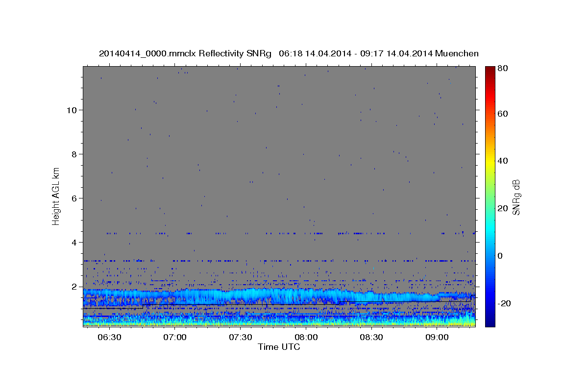Click the height tick label 2
Image resolution: width=588 pixels, height=392 pixels.
[x=74, y=286]
